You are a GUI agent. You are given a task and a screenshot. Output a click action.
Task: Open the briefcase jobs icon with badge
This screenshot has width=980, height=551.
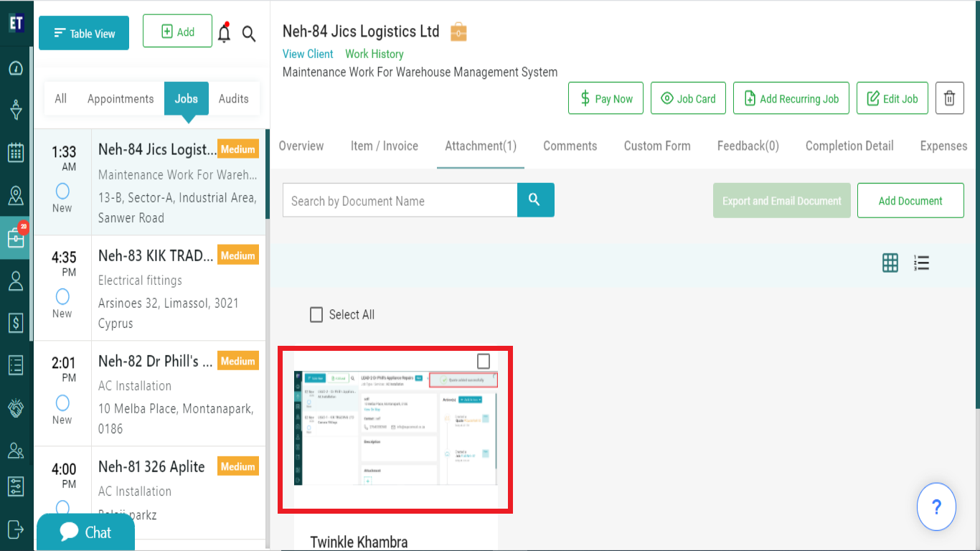(16, 237)
